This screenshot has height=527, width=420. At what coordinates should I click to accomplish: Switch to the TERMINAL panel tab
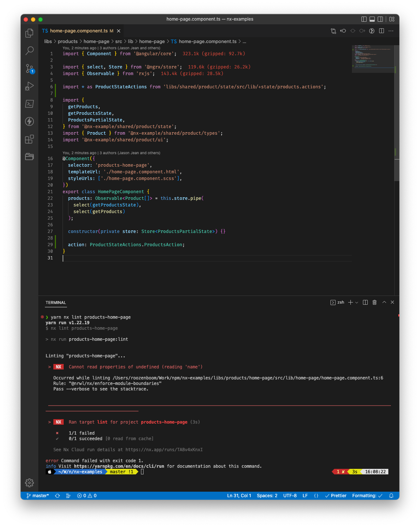[56, 303]
